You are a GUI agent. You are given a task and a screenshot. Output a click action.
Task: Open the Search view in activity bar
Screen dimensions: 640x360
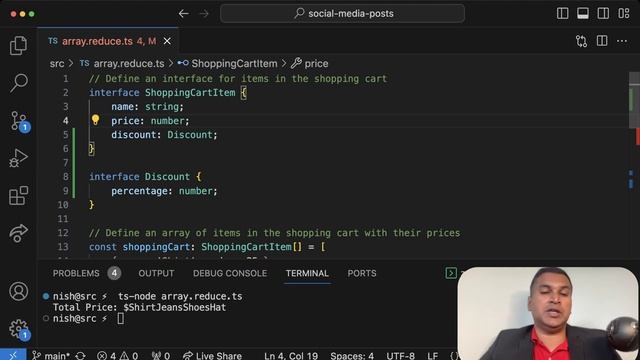click(18, 83)
